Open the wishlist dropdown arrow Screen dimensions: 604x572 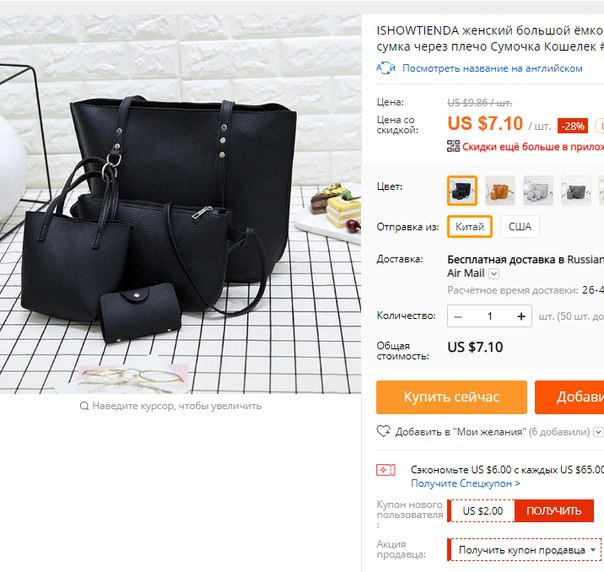(x=598, y=432)
